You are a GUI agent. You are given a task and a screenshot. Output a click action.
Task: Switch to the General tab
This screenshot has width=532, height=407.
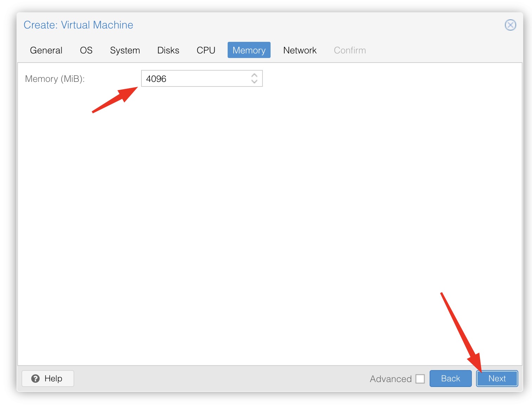pyautogui.click(x=46, y=50)
